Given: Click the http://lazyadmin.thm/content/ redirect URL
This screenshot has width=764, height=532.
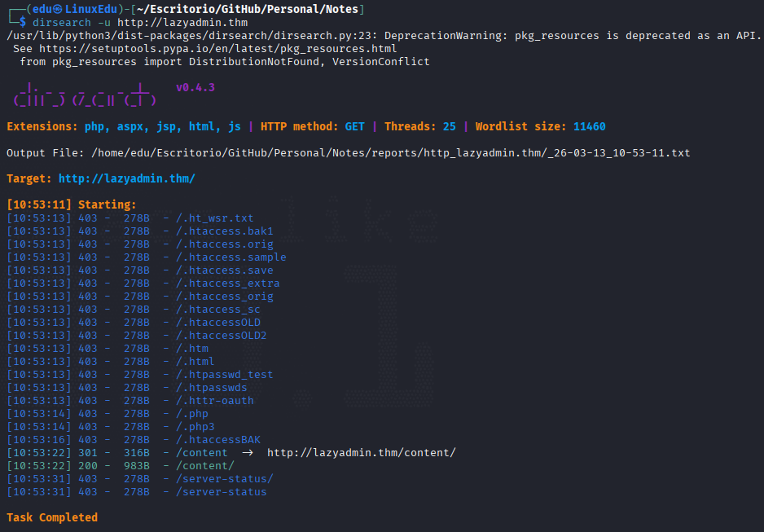Looking at the screenshot, I should coord(361,453).
